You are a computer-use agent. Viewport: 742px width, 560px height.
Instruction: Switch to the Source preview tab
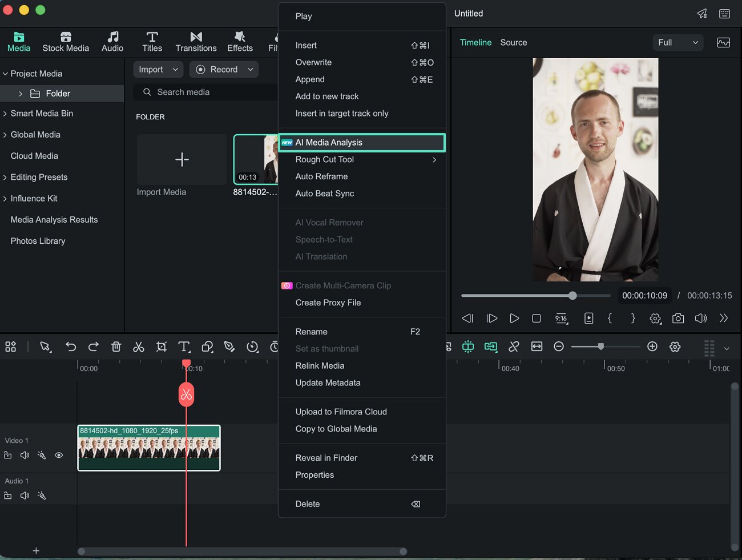tap(514, 42)
